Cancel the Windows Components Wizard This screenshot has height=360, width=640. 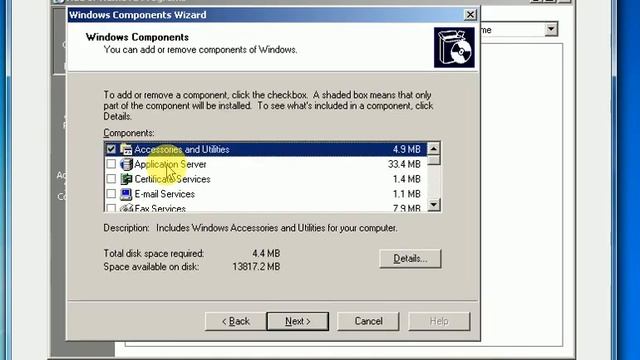(368, 322)
